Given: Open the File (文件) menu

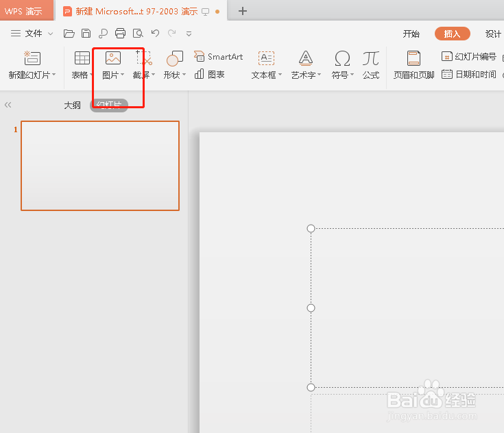Looking at the screenshot, I should tap(34, 34).
